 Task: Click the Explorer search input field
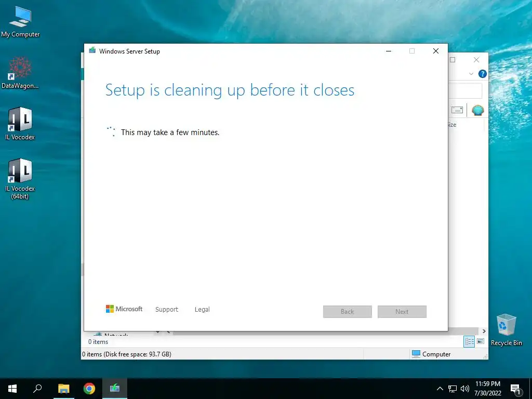click(465, 91)
